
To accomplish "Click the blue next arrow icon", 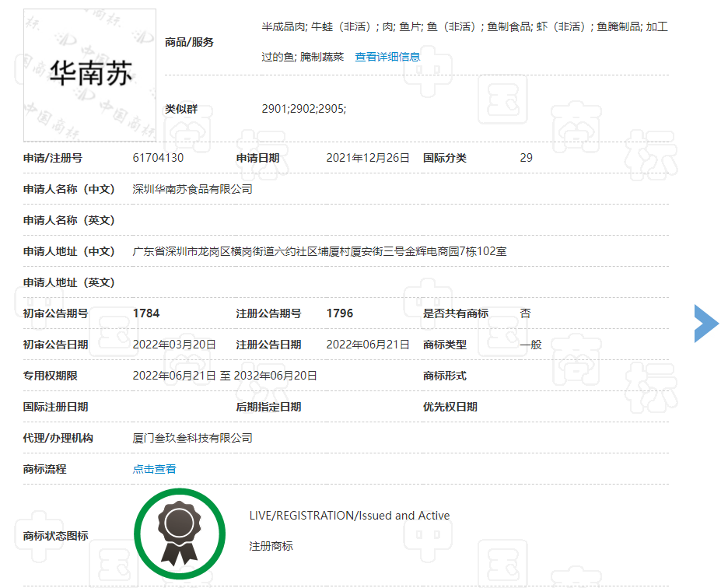I will click(706, 324).
